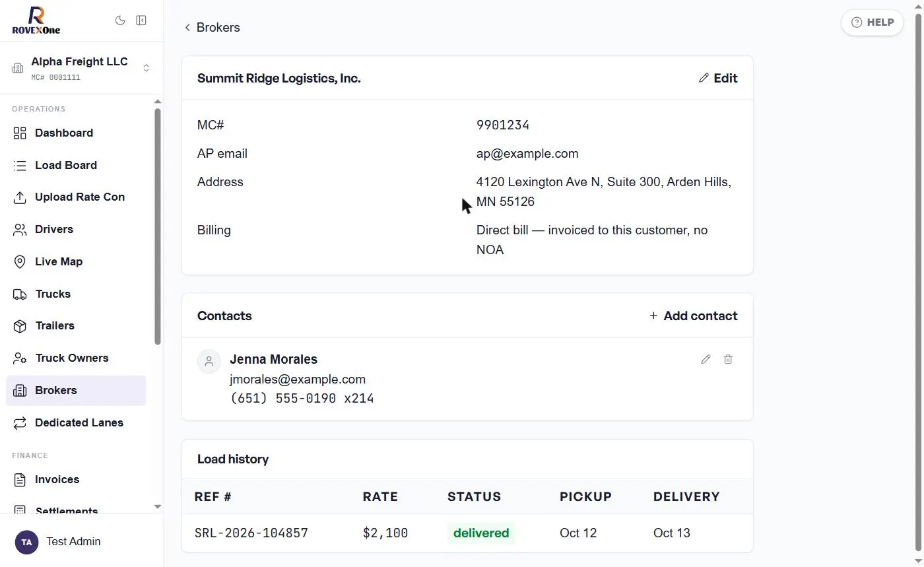Click the Oct 13 delivery date
Image resolution: width=924 pixels, height=567 pixels.
tap(672, 533)
